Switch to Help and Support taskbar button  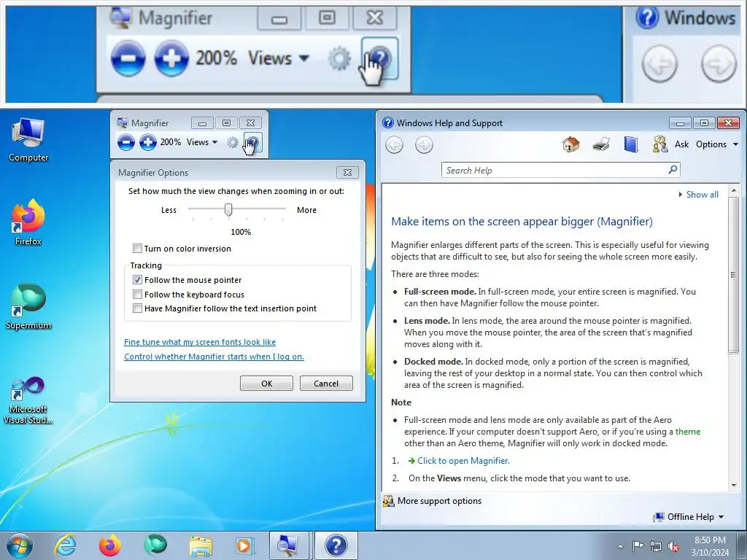click(x=336, y=545)
